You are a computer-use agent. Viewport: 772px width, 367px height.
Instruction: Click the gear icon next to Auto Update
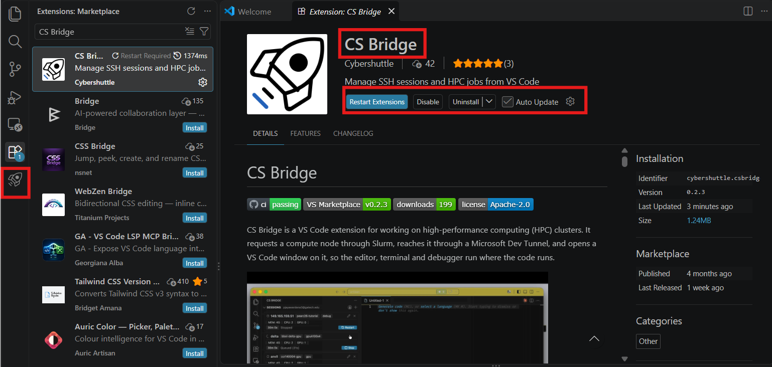point(570,101)
